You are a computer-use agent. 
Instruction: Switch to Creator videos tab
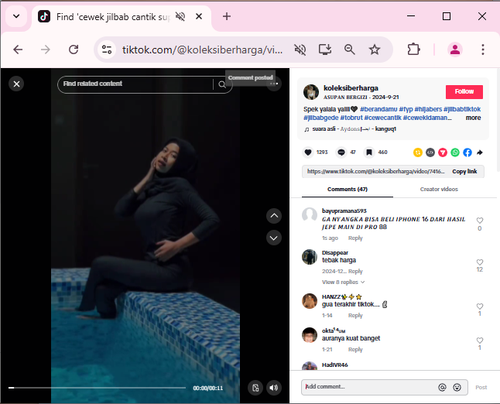click(x=439, y=189)
